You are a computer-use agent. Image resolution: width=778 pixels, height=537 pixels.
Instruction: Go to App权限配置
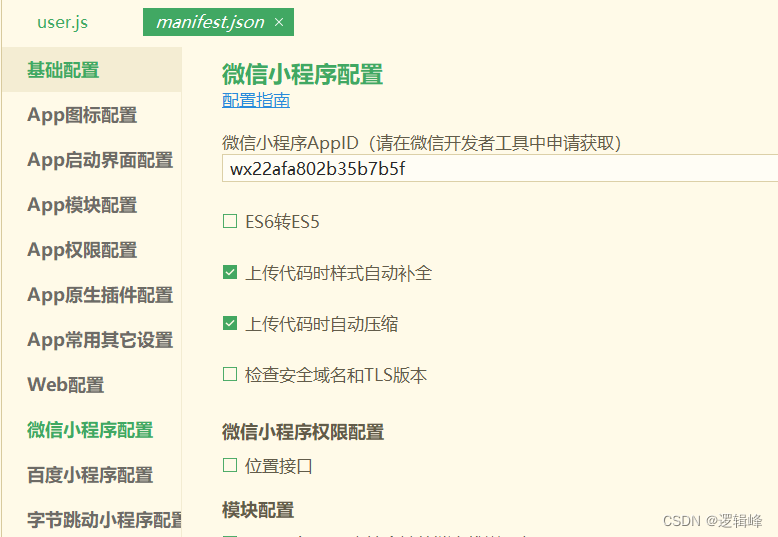point(82,250)
